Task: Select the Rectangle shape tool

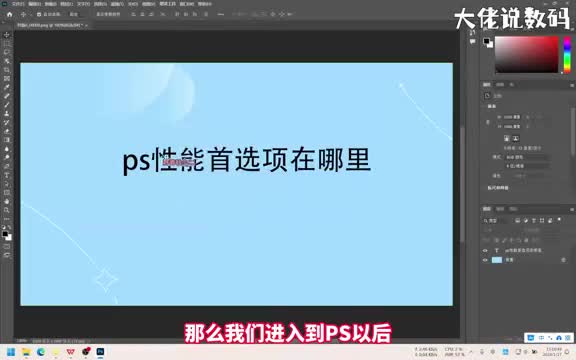Action: pos(7,193)
